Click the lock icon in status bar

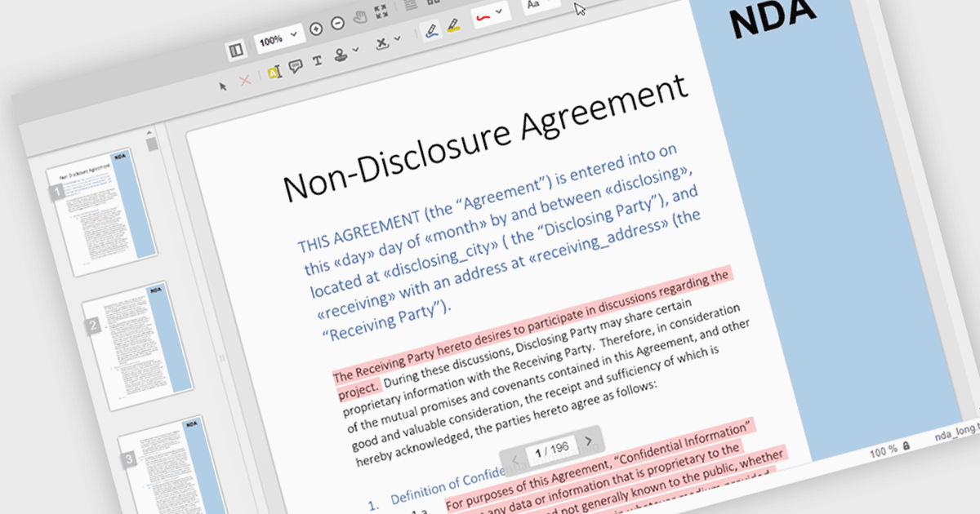click(x=906, y=446)
